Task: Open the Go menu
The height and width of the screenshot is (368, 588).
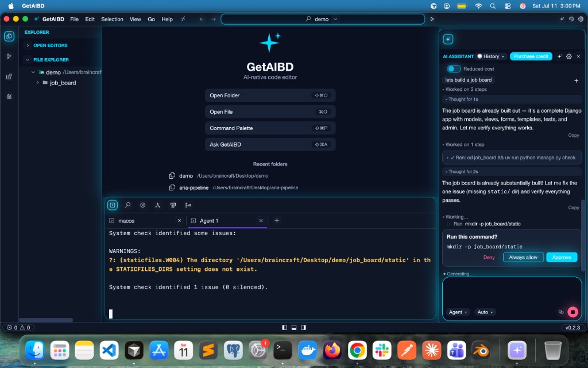Action: pos(151,19)
